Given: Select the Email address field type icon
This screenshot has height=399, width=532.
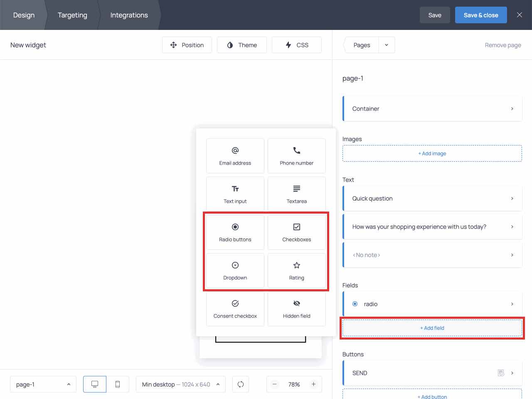Looking at the screenshot, I should point(235,151).
